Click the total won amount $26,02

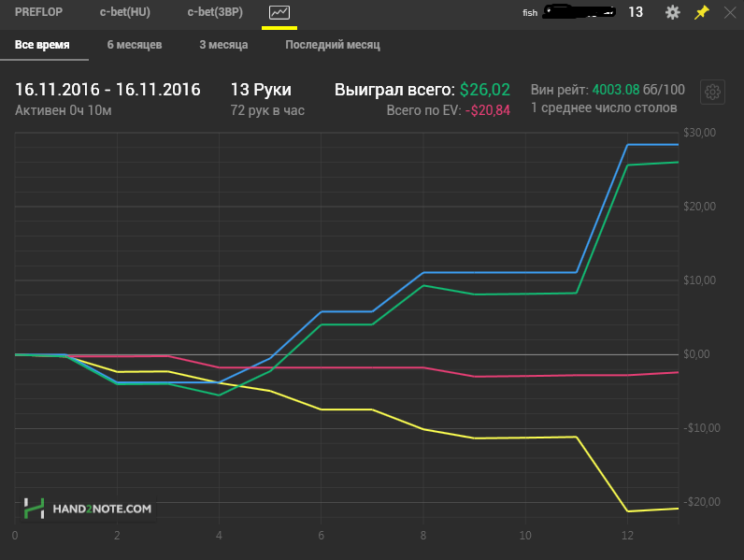484,90
